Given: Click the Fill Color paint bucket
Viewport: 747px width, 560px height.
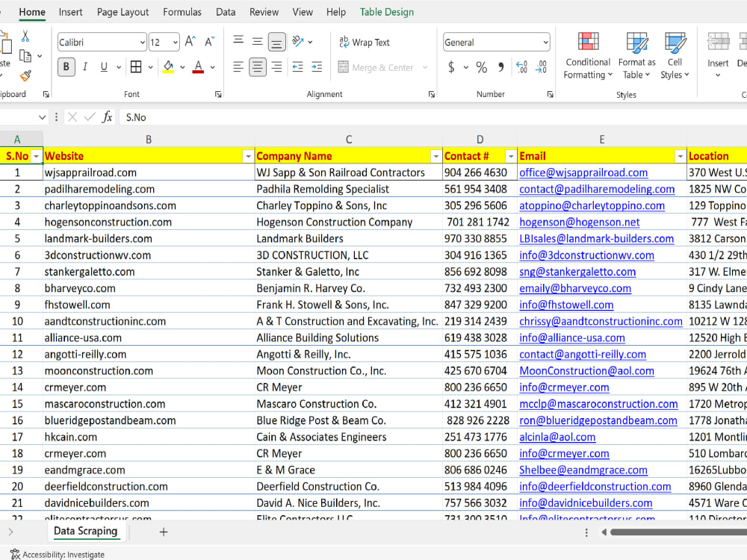Looking at the screenshot, I should (168, 66).
